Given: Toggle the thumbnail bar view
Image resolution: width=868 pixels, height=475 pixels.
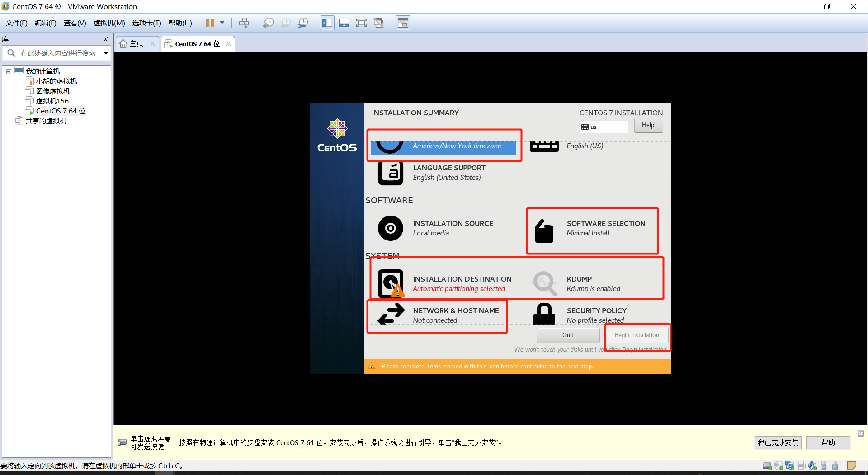Looking at the screenshot, I should [344, 23].
